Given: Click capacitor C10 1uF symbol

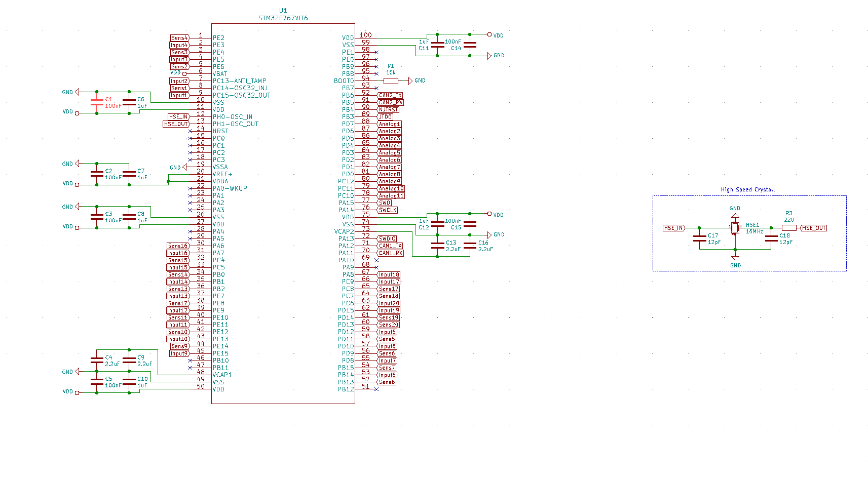Looking at the screenshot, I should point(129,382).
